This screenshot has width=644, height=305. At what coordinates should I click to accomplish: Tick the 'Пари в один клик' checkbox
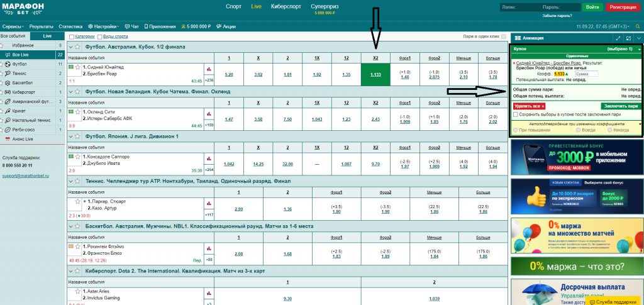tap(503, 36)
